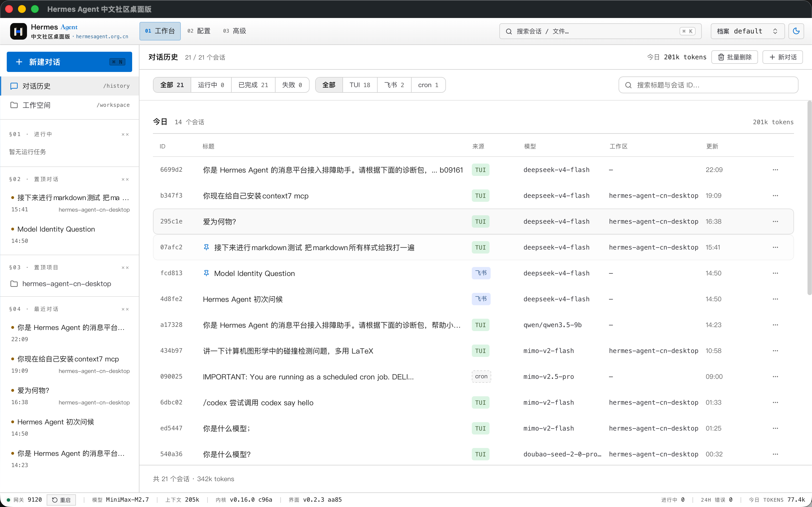
Task: Focus the 搜索会话 / 文件 search box
Action: (x=600, y=31)
